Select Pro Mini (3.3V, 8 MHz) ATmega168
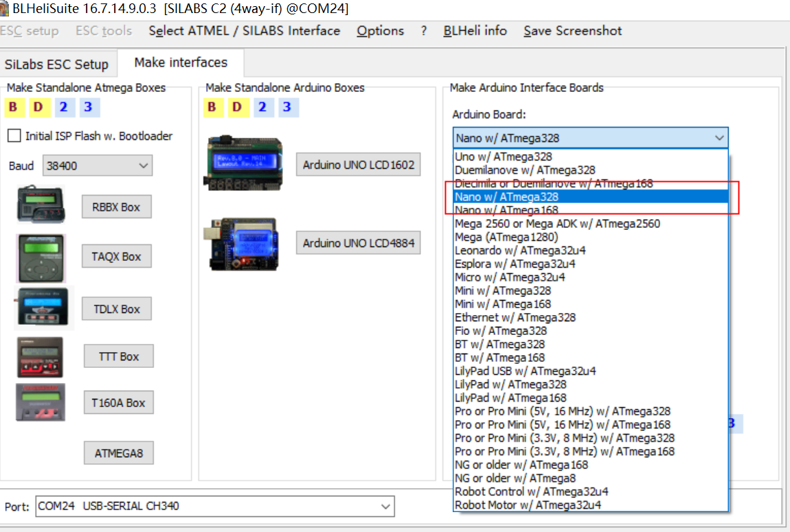The image size is (790, 532). point(591,452)
